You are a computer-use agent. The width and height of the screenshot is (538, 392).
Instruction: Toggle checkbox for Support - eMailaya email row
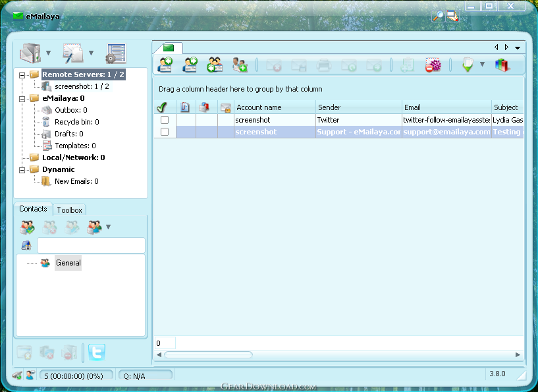click(165, 132)
